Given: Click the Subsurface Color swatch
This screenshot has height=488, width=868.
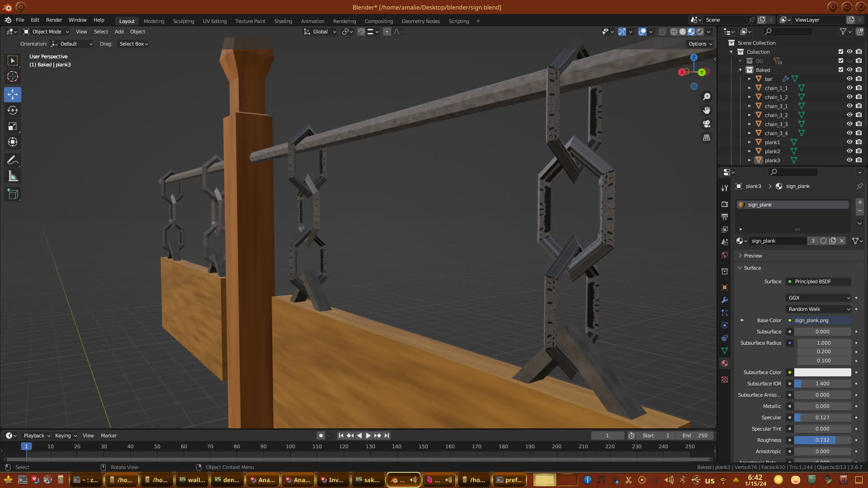Looking at the screenshot, I should point(822,372).
